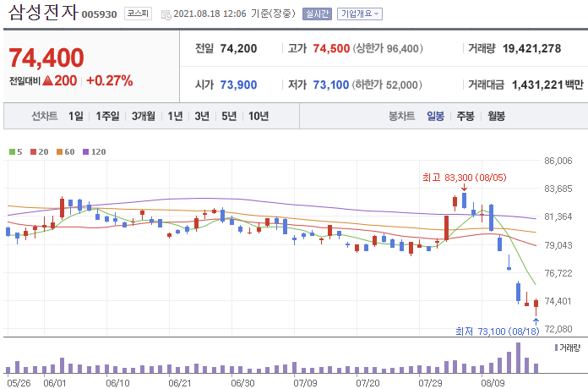Viewport: 588px width, 389px height.
Task: Click the 최저 73,100 (08/18) marker
Action: pos(498,331)
